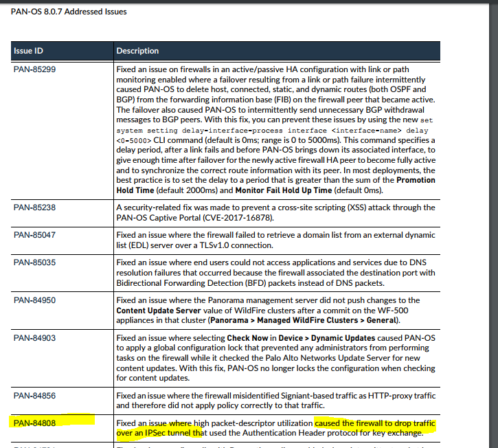Click 'Authentication Header protocol for key exchange' text
The height and width of the screenshot is (448, 498).
click(333, 433)
